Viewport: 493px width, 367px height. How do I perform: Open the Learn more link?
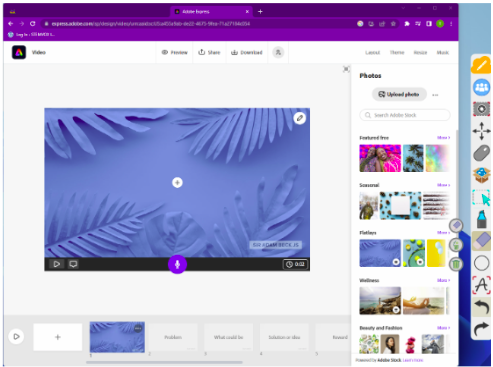[413, 360]
